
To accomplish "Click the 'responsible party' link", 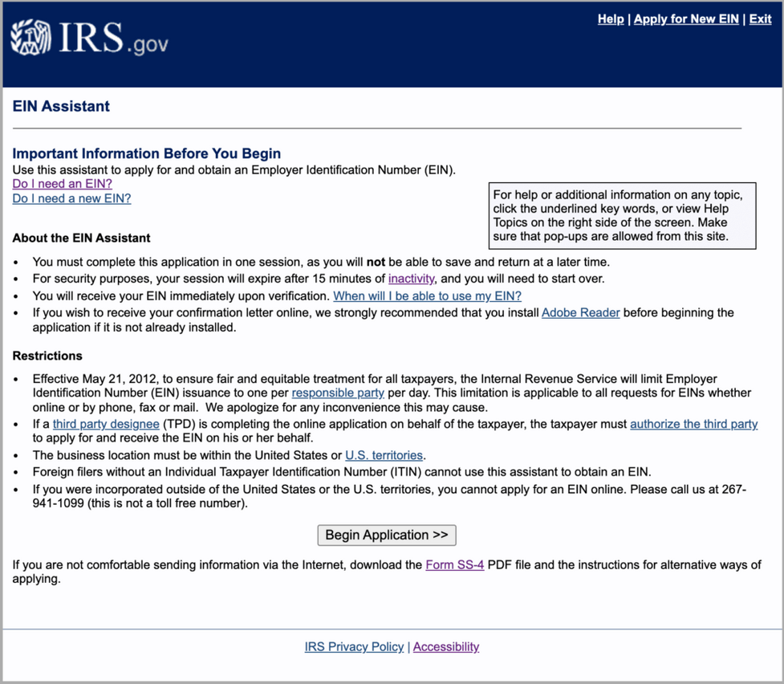I will (338, 393).
